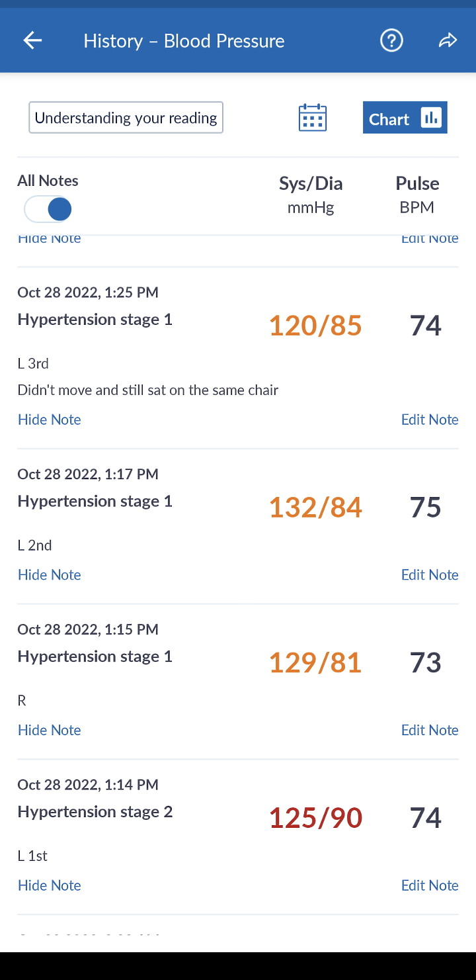Tap the back arrow icon
The width and height of the screenshot is (476, 980).
[x=32, y=40]
